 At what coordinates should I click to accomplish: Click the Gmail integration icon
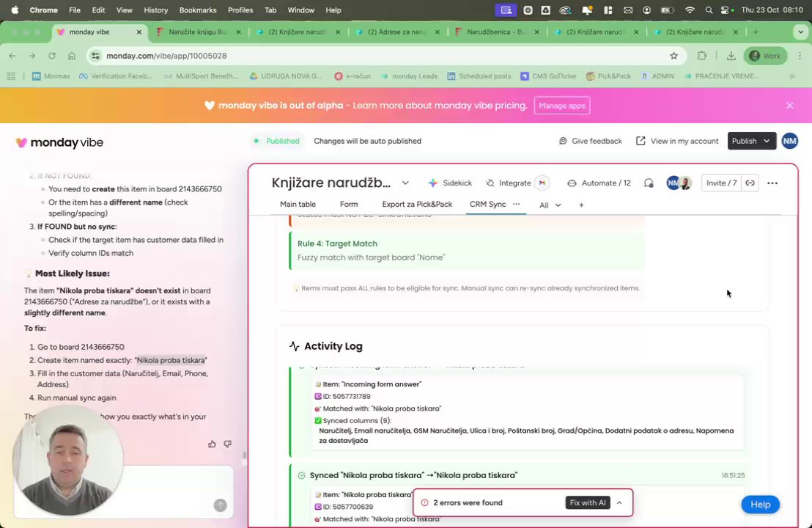tap(542, 183)
